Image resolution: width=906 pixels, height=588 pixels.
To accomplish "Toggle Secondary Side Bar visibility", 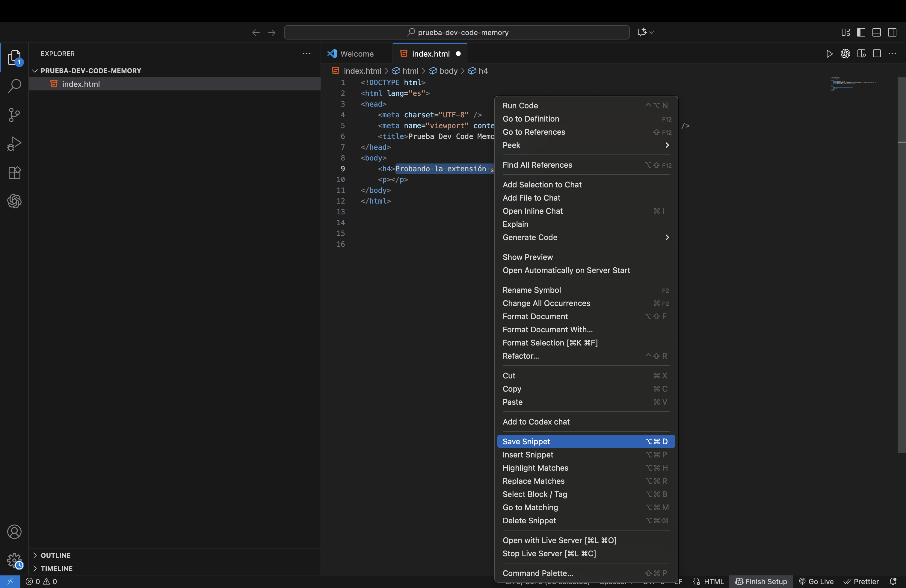I will [892, 32].
